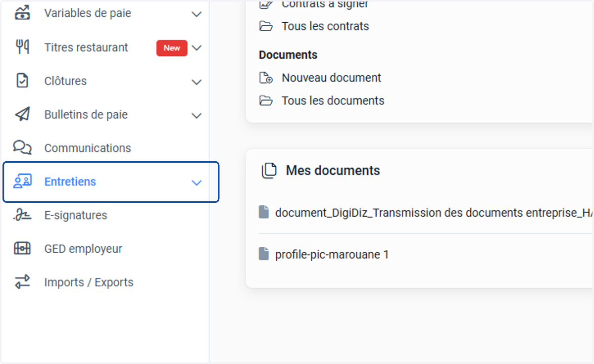
Task: Click the new-file icon beside Nouveau document
Action: pyautogui.click(x=266, y=78)
